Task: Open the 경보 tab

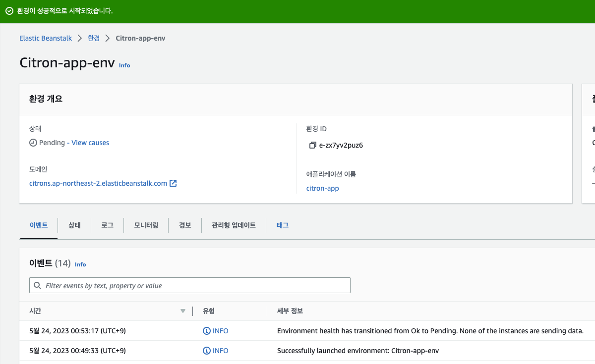Action: pyautogui.click(x=185, y=225)
